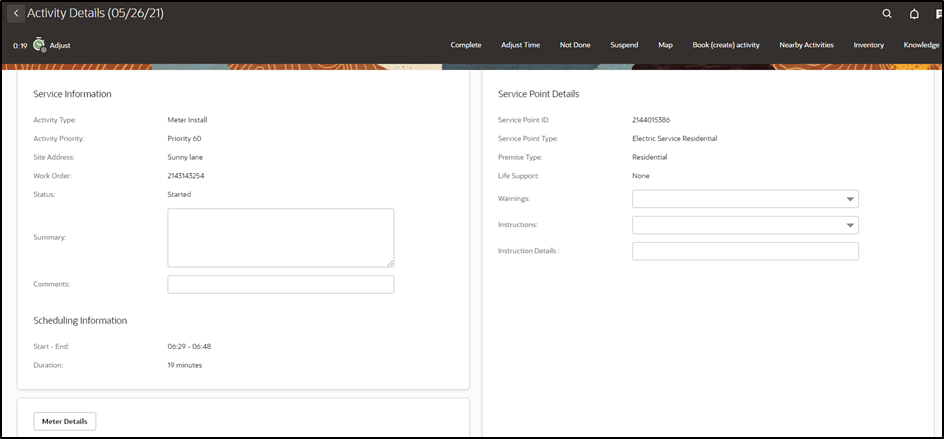The height and width of the screenshot is (439, 944).
Task: Open search with the magnifier icon
Action: point(887,14)
